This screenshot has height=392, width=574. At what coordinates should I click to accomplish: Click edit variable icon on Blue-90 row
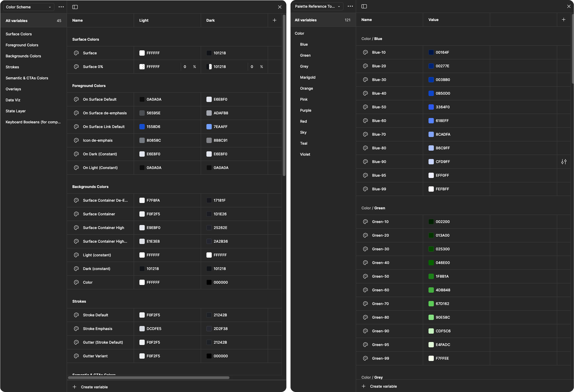coord(564,162)
